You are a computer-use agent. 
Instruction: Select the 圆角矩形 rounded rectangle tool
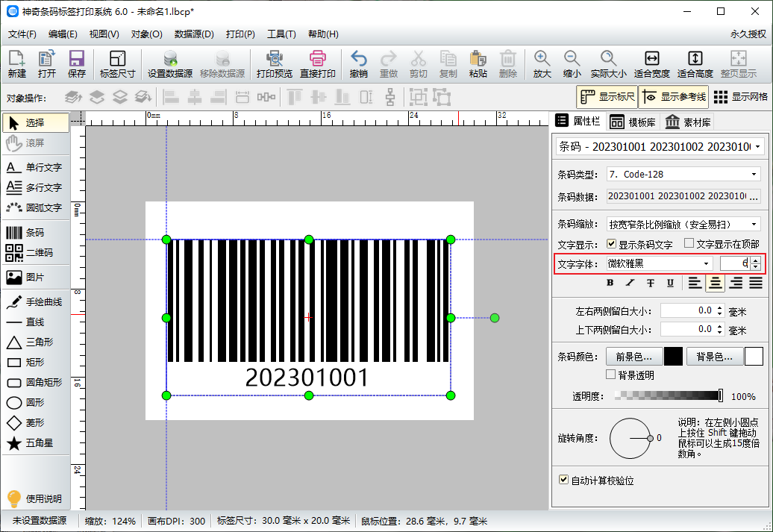[35, 383]
